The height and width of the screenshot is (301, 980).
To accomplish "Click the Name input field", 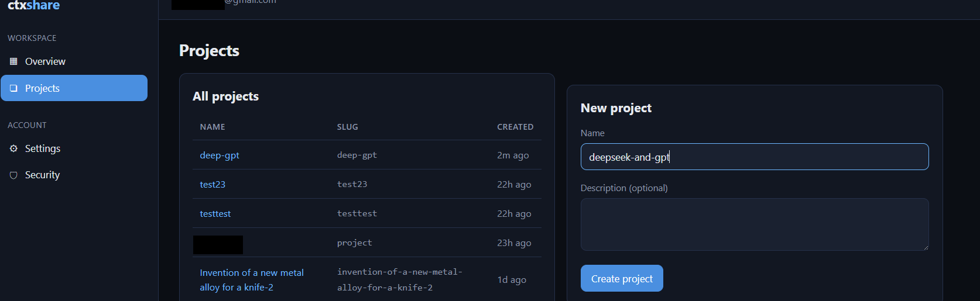I will [x=755, y=157].
